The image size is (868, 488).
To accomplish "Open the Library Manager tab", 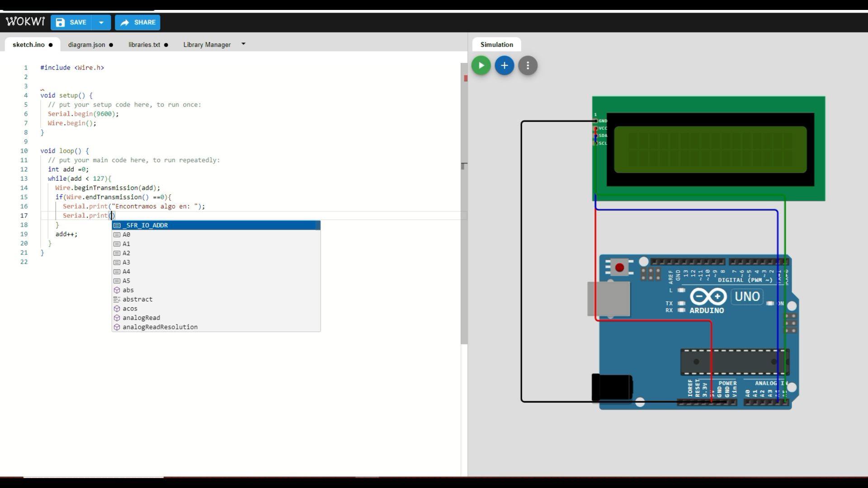I will tap(207, 45).
